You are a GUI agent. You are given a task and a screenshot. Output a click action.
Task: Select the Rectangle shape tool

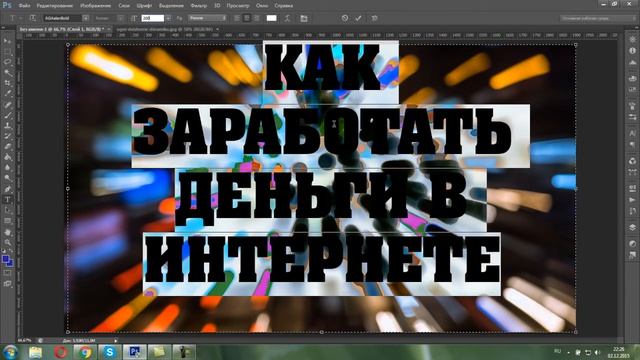(7, 221)
